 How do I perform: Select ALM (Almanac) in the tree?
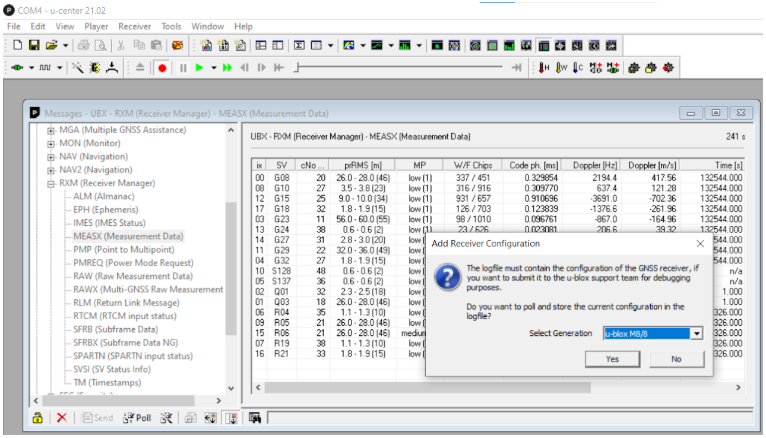(x=104, y=196)
